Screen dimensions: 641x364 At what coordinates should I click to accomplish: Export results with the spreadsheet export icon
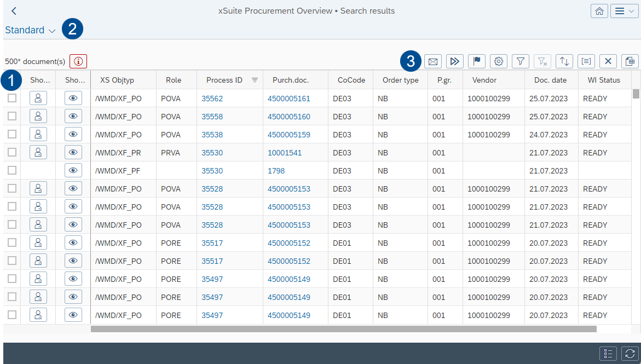click(630, 61)
